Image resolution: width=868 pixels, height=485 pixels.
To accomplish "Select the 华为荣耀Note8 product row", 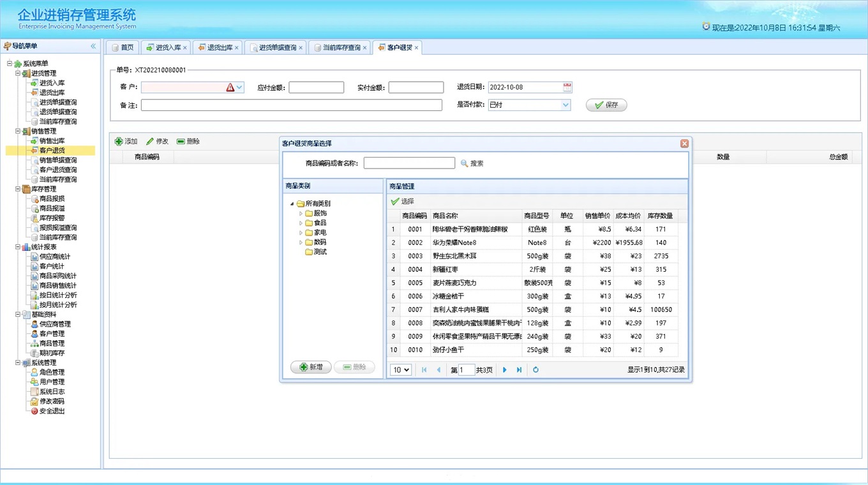I will pyautogui.click(x=533, y=243).
